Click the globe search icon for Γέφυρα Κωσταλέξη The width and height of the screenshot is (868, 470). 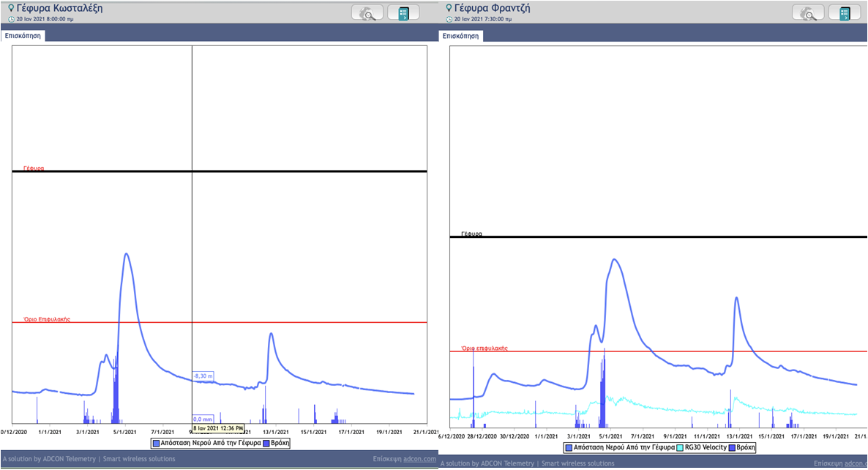367,13
